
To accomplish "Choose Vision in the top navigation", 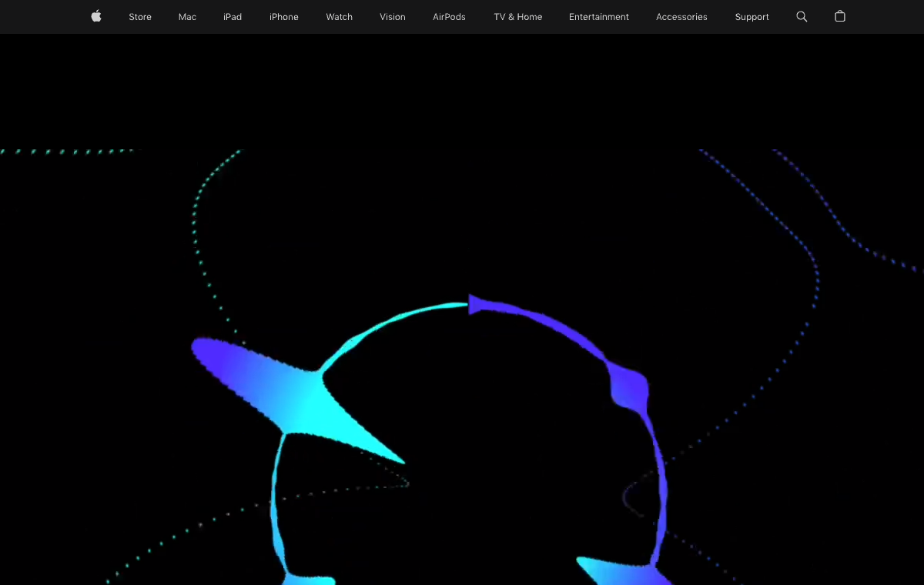I will (393, 17).
